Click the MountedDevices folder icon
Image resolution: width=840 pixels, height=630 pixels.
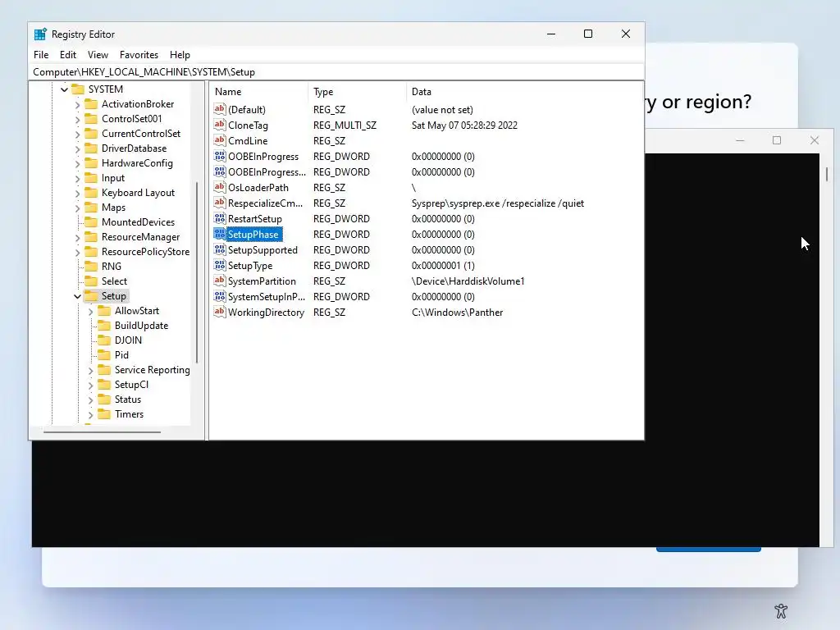(91, 221)
